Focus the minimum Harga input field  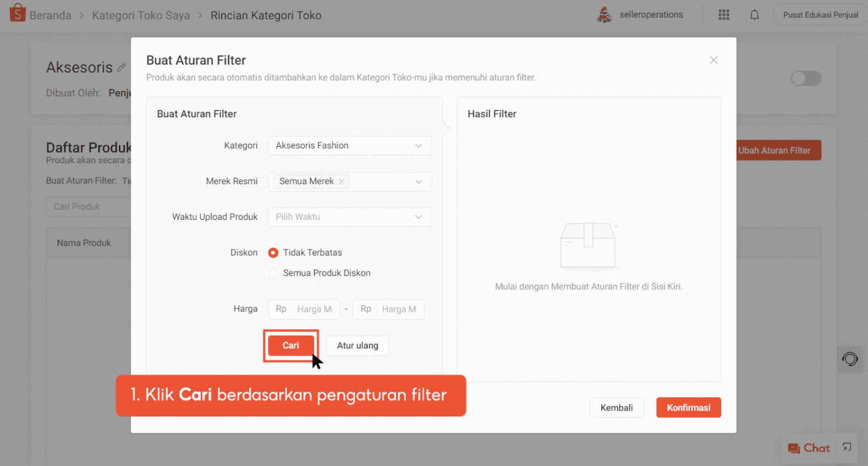(304, 309)
